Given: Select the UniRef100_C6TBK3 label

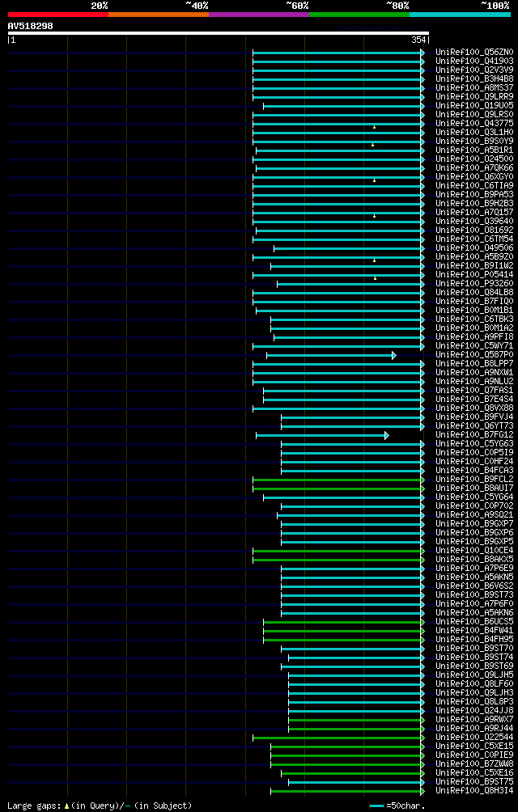Looking at the screenshot, I should click(474, 319).
